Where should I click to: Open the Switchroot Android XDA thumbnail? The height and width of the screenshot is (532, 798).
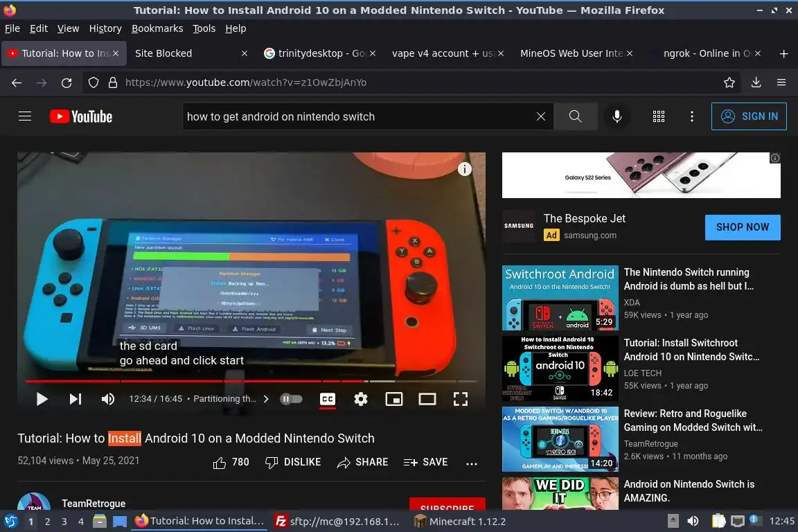(560, 298)
